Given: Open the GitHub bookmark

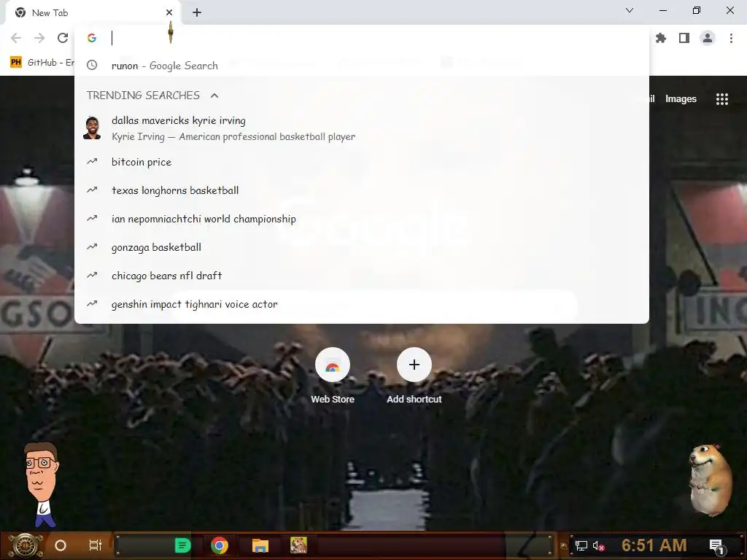Looking at the screenshot, I should click(x=42, y=63).
